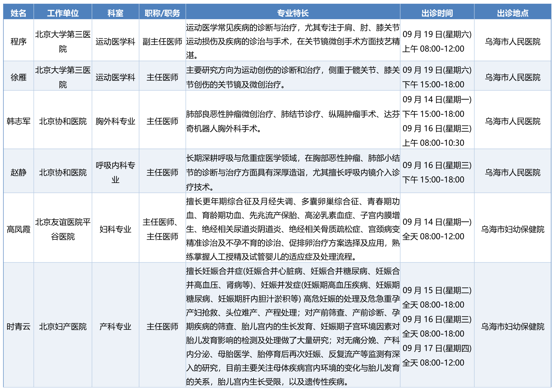Select the 妇科专业 department cell

coord(115,229)
